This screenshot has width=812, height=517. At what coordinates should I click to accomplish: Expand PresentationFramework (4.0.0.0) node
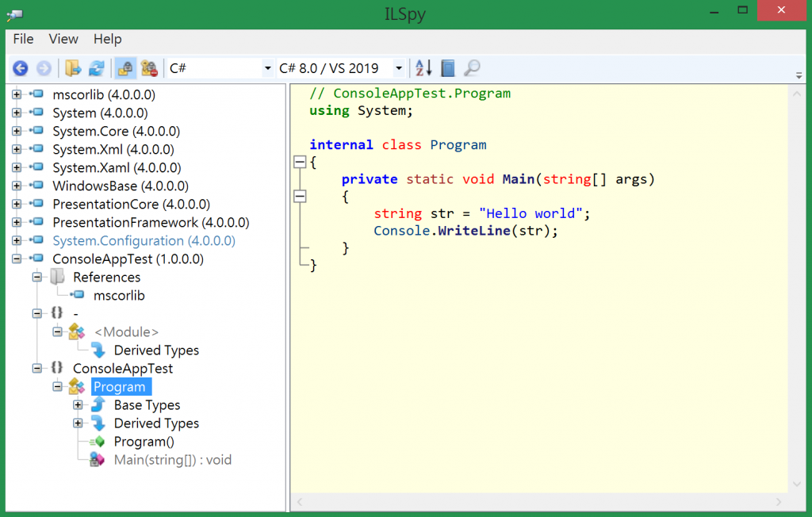point(17,222)
